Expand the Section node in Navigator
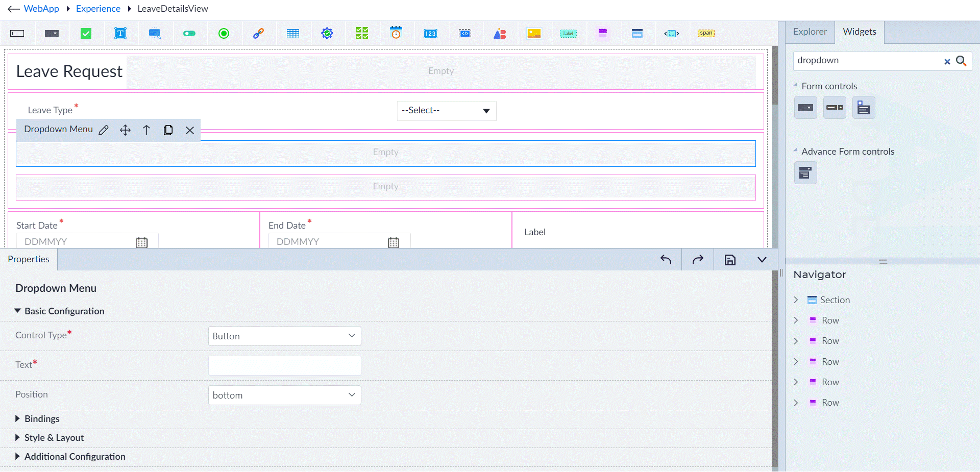980x472 pixels. click(x=796, y=300)
